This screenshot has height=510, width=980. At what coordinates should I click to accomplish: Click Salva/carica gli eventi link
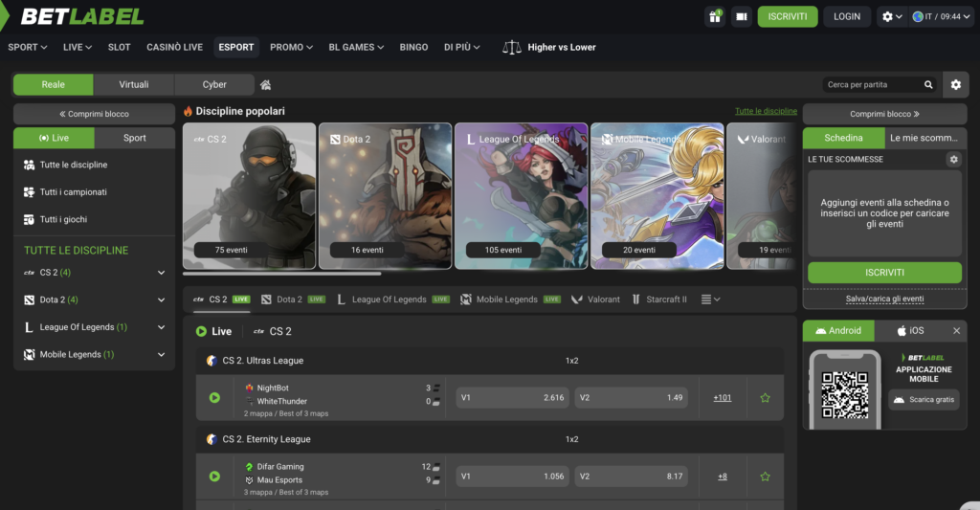[x=884, y=299]
